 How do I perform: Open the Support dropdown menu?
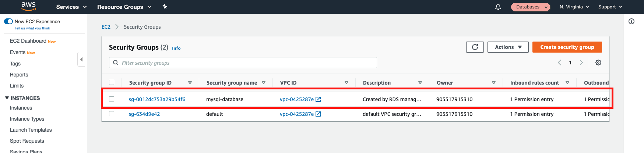(610, 7)
